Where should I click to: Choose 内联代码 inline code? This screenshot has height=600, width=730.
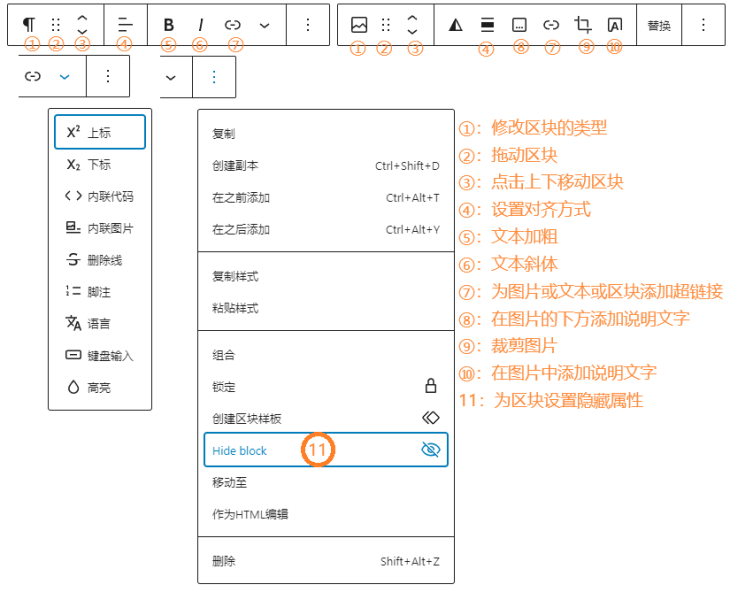pyautogui.click(x=100, y=196)
